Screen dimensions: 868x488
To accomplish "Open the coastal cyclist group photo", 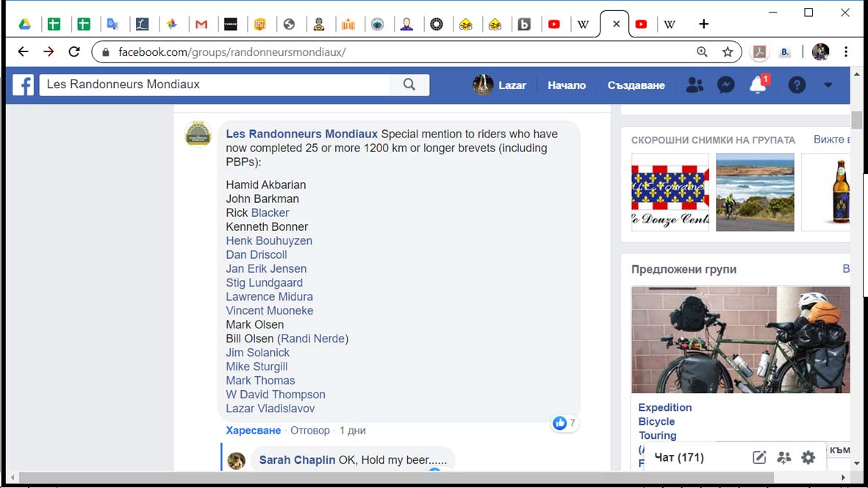I will 755,193.
